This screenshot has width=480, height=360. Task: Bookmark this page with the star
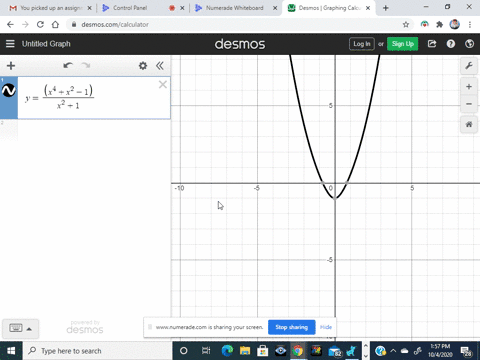406,24
